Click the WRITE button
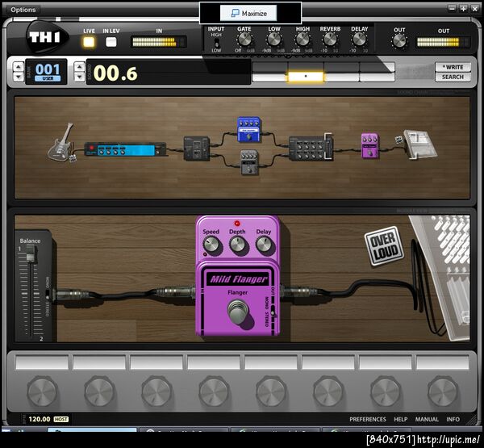 click(x=453, y=67)
